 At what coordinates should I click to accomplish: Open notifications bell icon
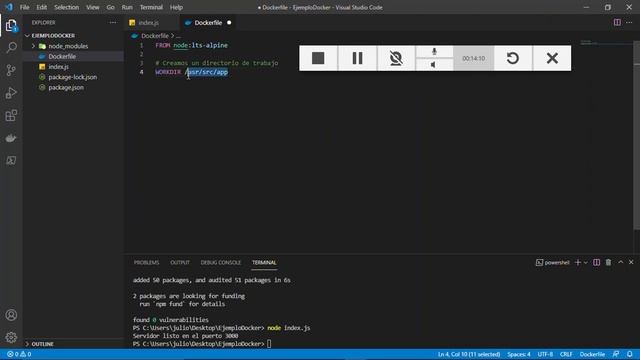pyautogui.click(x=630, y=354)
